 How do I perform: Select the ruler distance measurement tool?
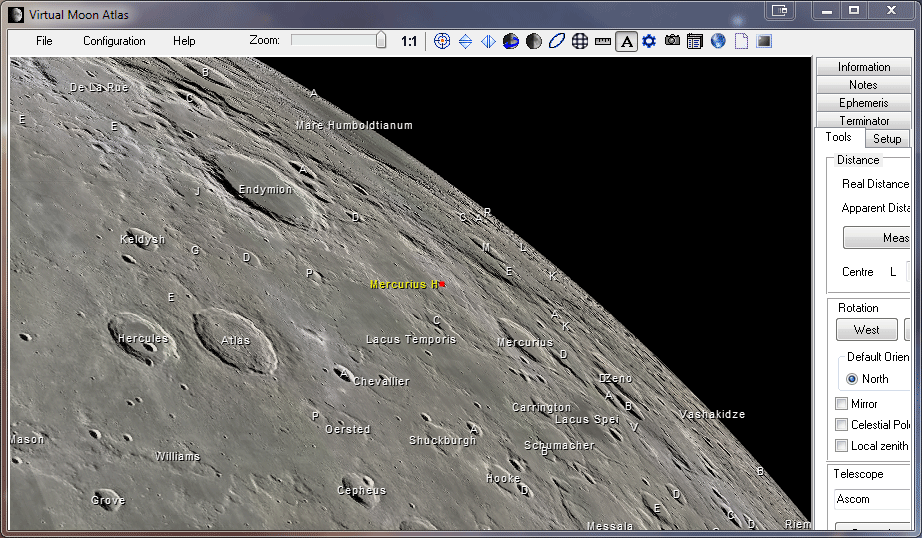[603, 41]
